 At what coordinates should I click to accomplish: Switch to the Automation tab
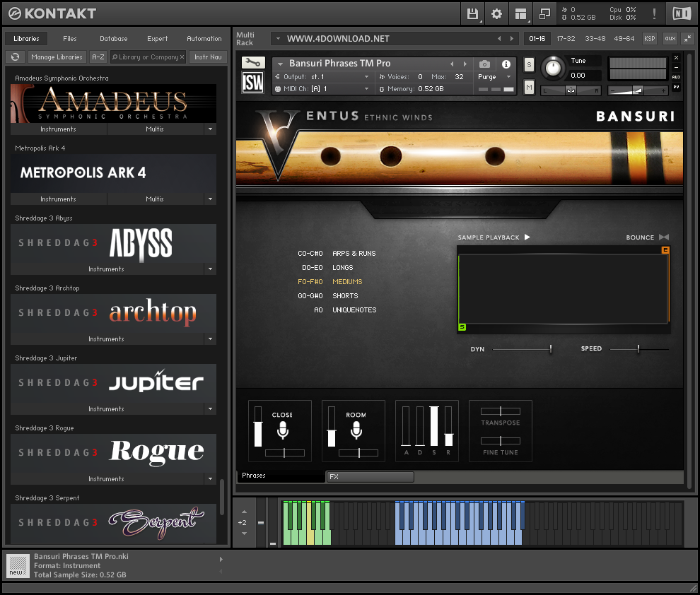[x=204, y=39]
